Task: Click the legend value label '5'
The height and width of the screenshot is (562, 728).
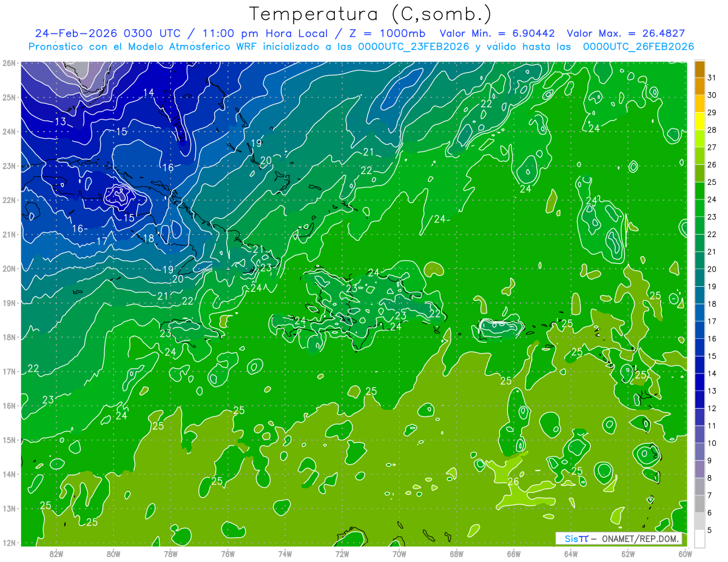Action: pos(709,530)
